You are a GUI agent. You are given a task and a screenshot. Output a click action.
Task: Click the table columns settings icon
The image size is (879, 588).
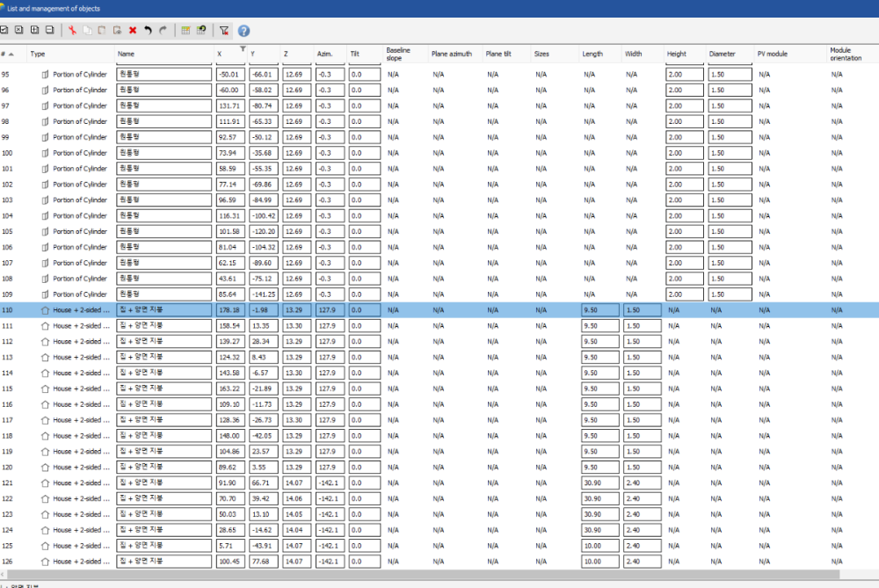coord(185,30)
